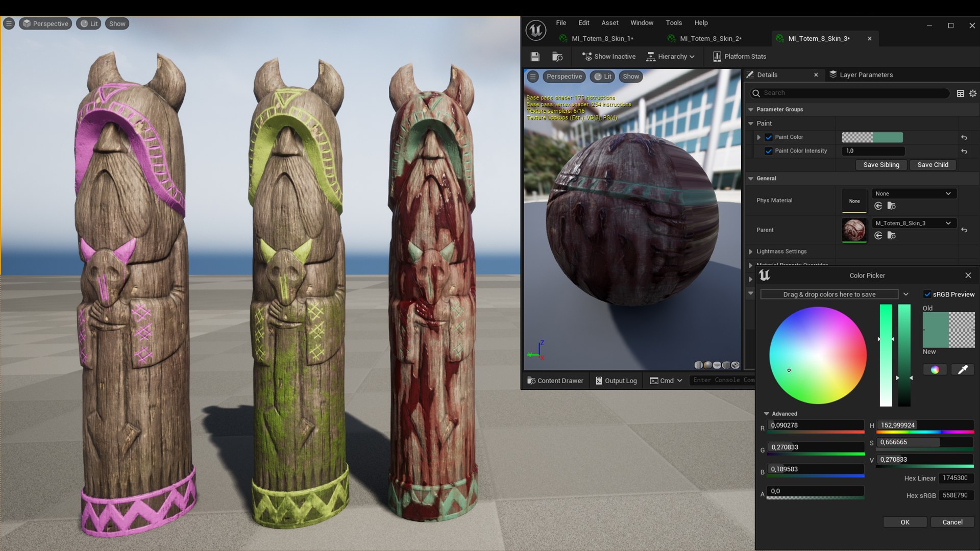Cancel the Color Picker dialog
The height and width of the screenshot is (551, 980).
click(x=952, y=522)
